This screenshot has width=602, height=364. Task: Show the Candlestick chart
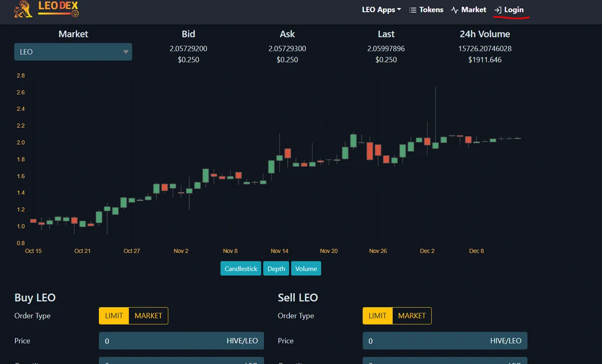click(241, 269)
